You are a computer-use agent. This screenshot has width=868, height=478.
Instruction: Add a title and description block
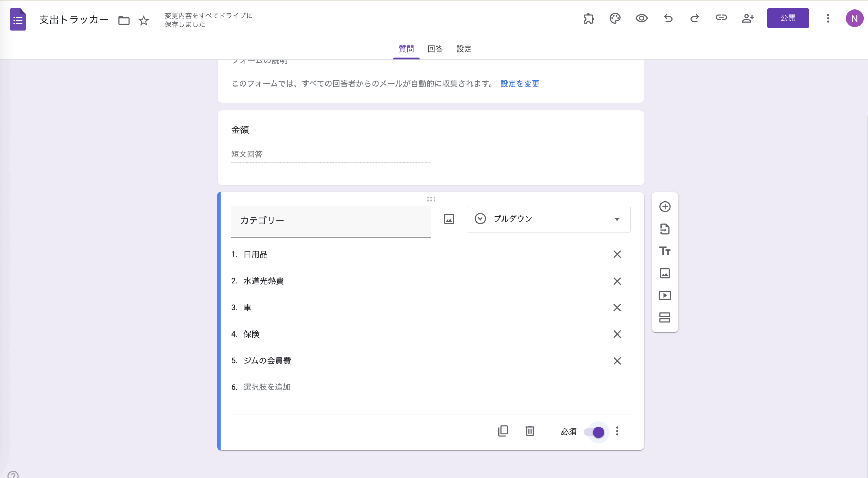[x=665, y=251]
